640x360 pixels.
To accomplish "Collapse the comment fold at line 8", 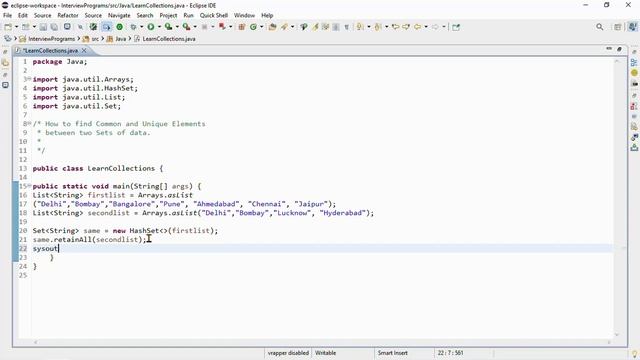I will (29, 123).
